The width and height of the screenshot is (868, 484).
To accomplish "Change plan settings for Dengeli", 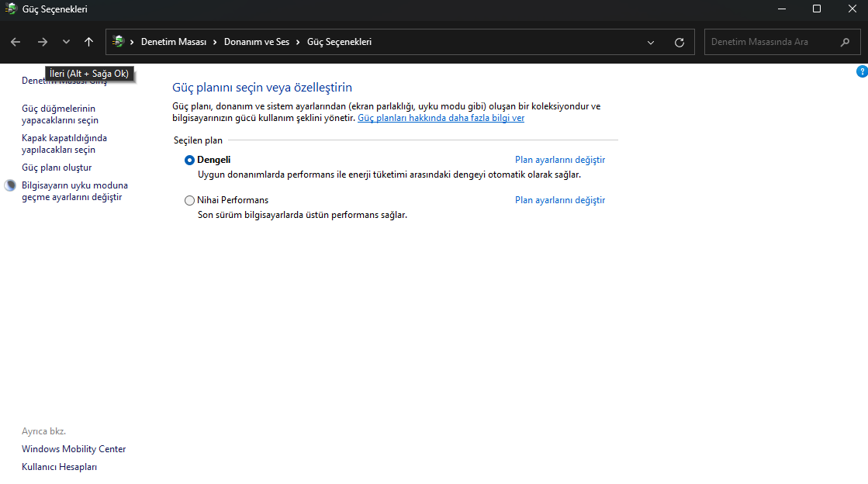I will coord(559,160).
